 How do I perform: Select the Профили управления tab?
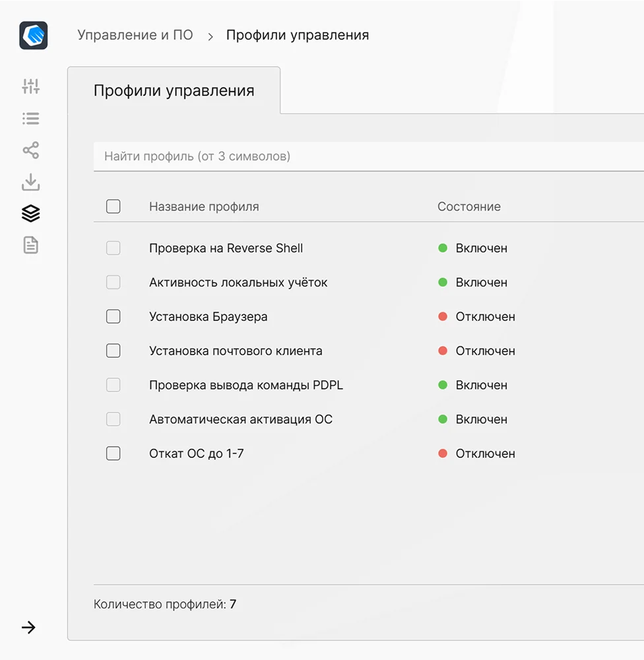[x=174, y=90]
